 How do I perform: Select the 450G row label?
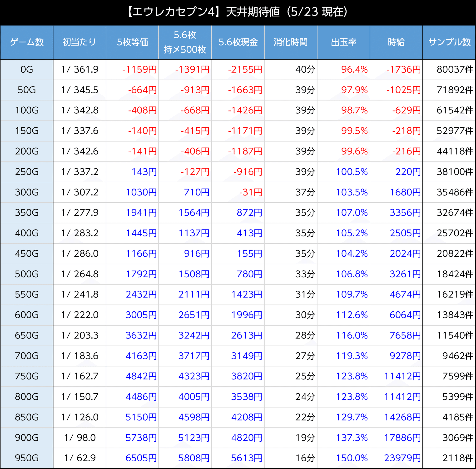tap(27, 254)
